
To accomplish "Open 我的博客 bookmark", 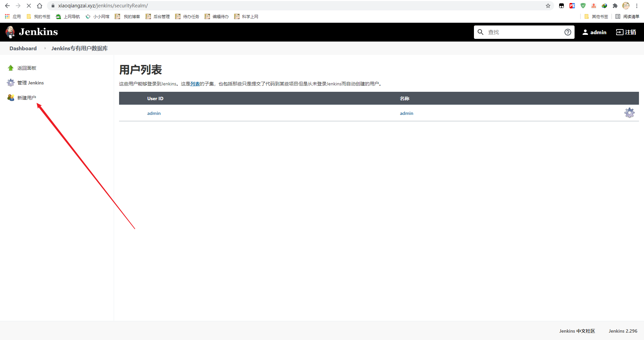I will (127, 16).
